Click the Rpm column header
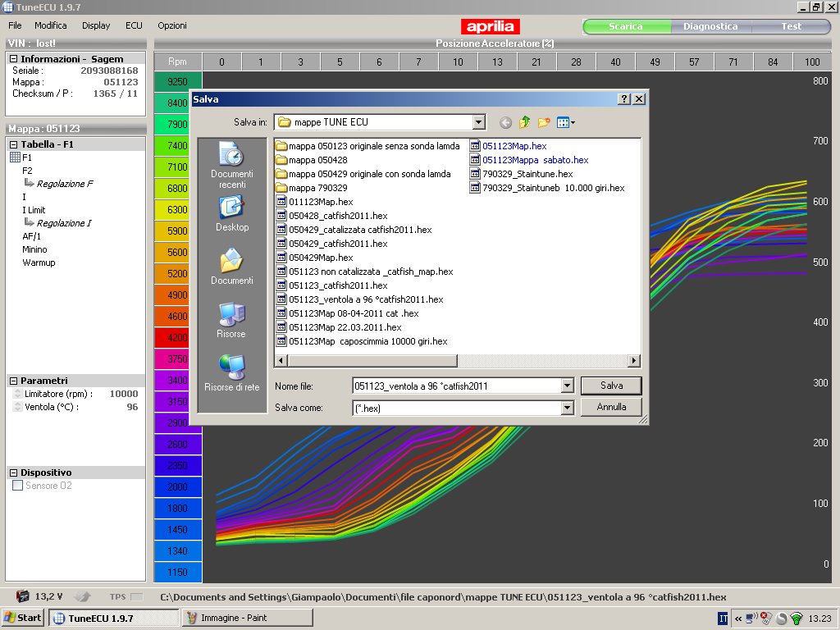The image size is (840, 630). [178, 62]
